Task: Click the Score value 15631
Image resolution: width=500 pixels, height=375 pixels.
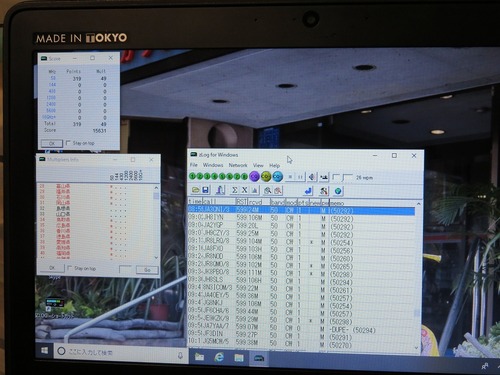Action: (99, 131)
